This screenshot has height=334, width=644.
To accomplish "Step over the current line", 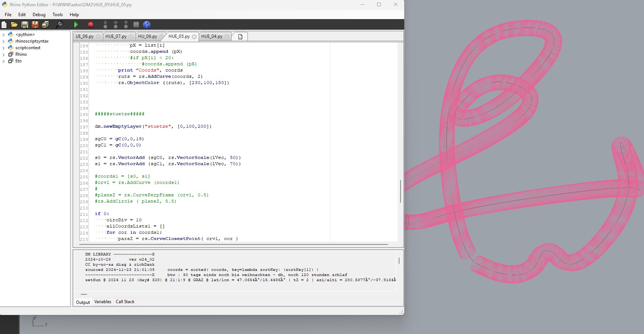I will pos(116,24).
